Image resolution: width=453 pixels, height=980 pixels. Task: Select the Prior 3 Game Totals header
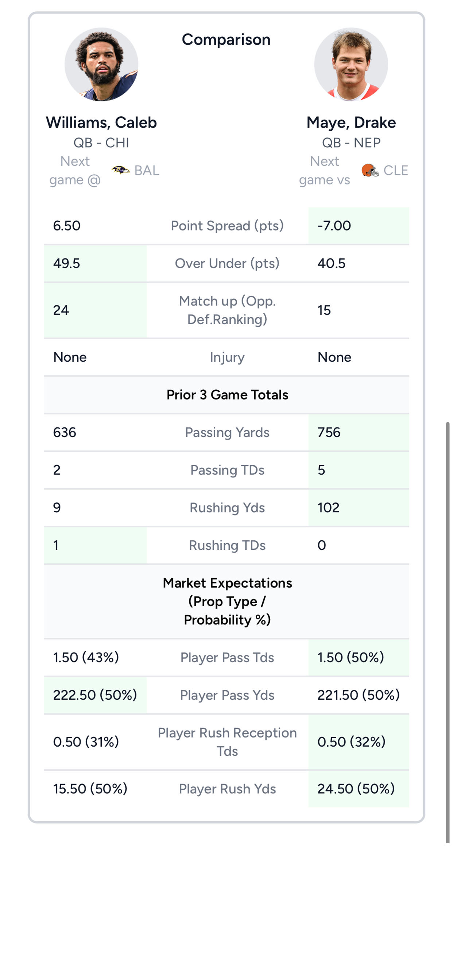tap(227, 395)
